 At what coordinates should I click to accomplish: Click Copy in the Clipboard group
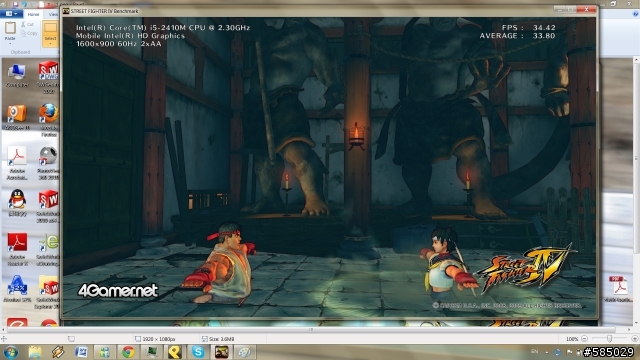click(29, 33)
